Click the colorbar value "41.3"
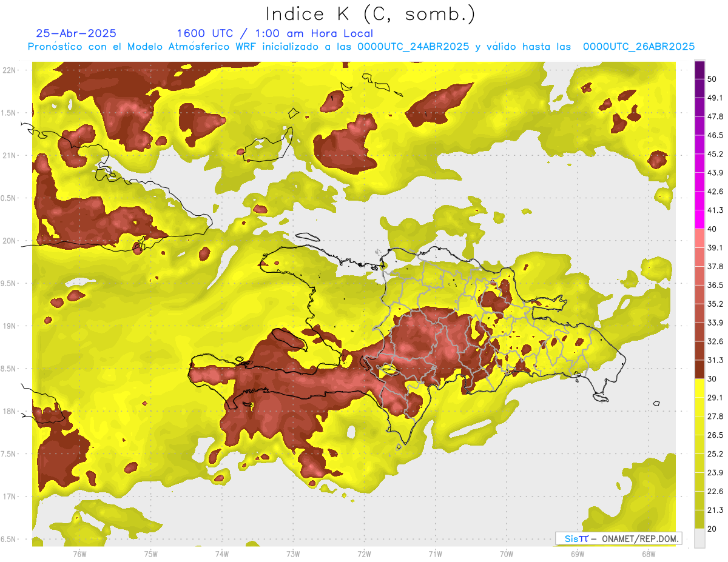Screen dimensions: 728x562 coord(715,210)
